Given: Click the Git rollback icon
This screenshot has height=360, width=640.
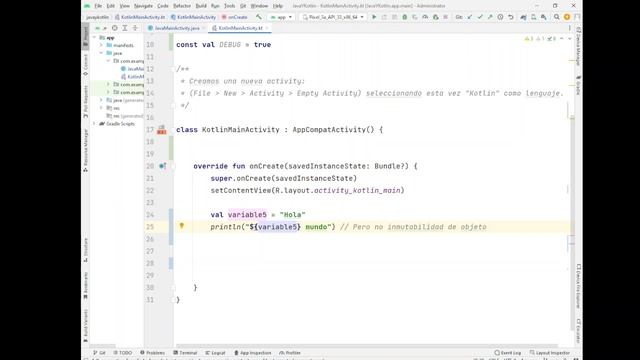Looking at the screenshot, I should point(511,17).
